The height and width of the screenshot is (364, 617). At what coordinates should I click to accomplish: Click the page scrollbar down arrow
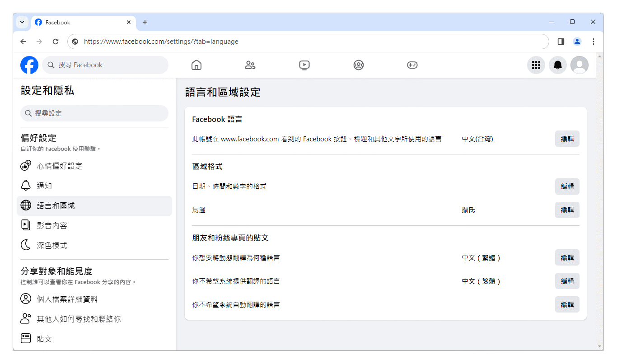pos(600,346)
